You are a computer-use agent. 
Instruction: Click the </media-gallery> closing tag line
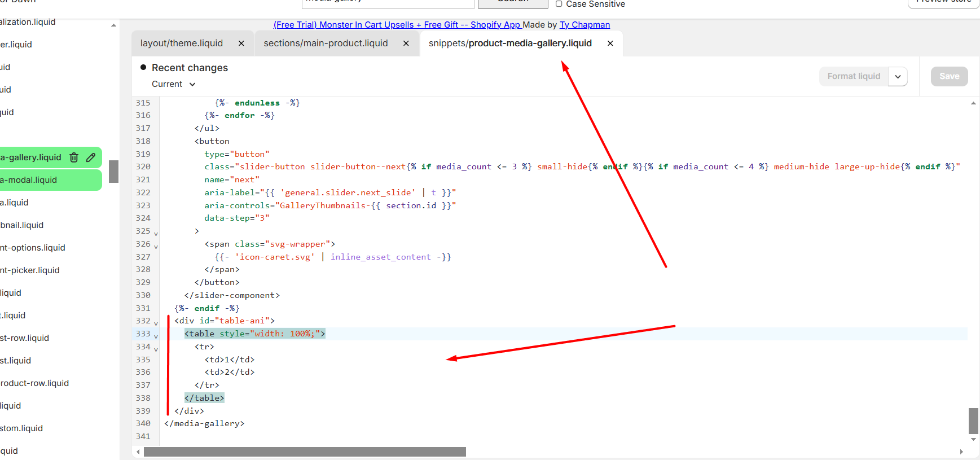204,423
